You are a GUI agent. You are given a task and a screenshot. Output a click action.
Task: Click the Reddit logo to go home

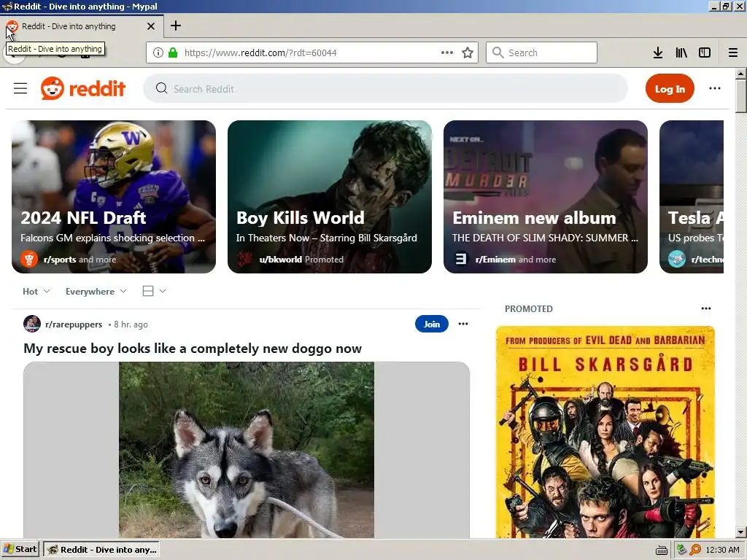(83, 88)
